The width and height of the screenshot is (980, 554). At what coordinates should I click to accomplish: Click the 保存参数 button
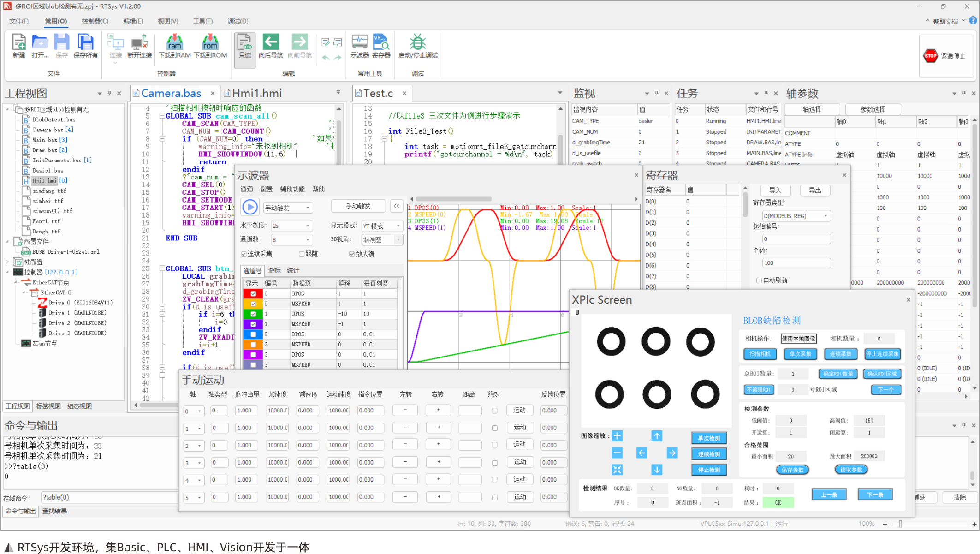(793, 470)
